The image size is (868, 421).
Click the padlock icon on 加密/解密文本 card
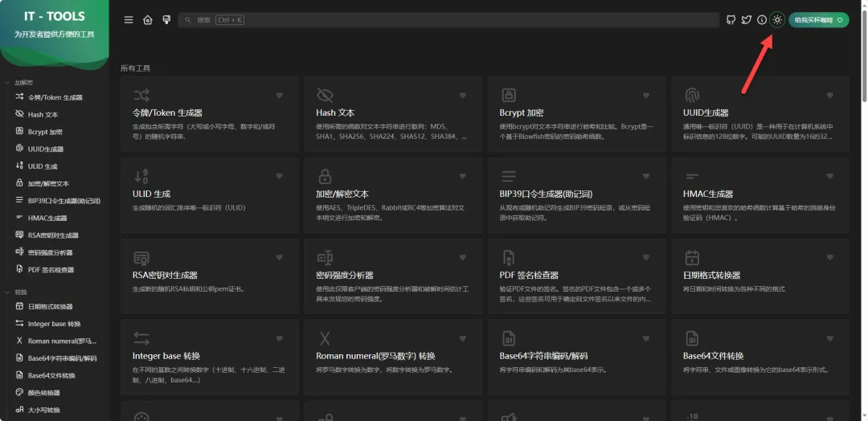pyautogui.click(x=325, y=177)
